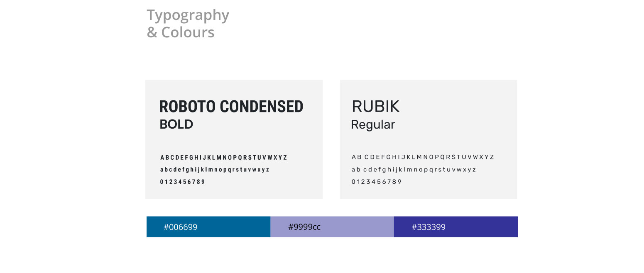644x273 pixels.
Task: Click the #006699 hex code text
Action: 180,227
